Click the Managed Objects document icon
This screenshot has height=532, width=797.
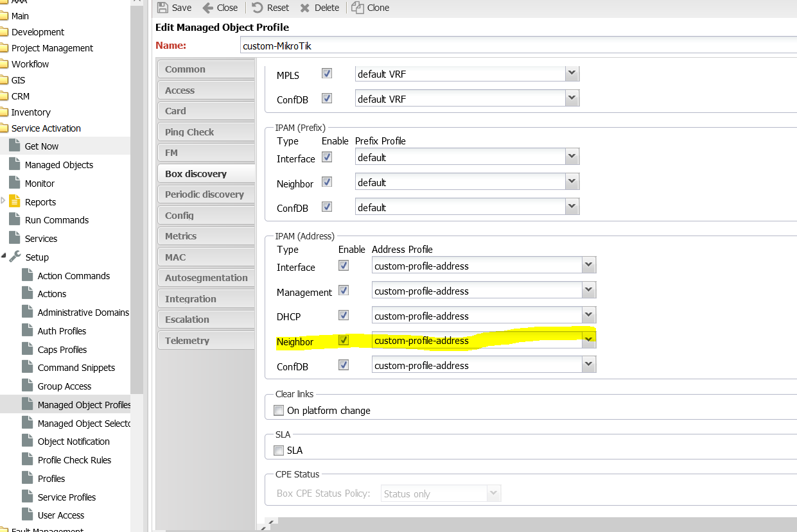(x=15, y=164)
